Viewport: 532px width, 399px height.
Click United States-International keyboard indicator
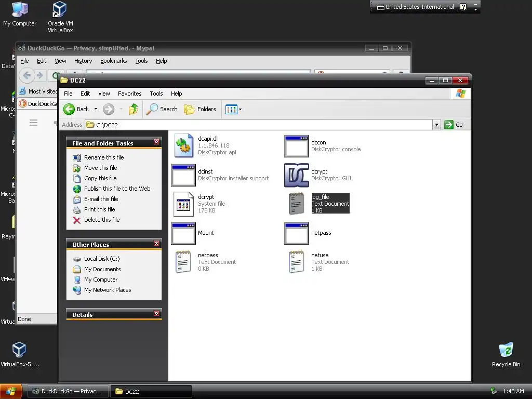pyautogui.click(x=416, y=7)
